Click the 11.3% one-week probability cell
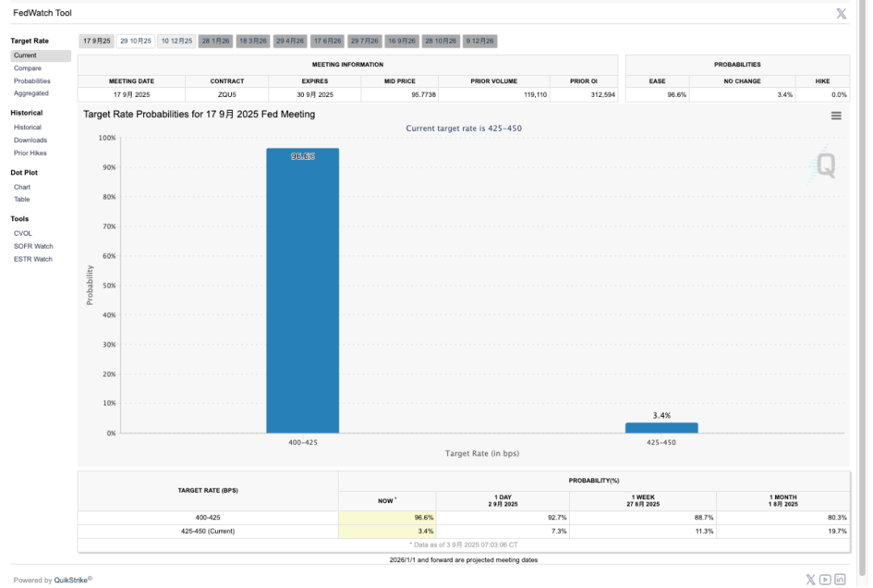Viewport: 873px width, 588px height. point(643,531)
